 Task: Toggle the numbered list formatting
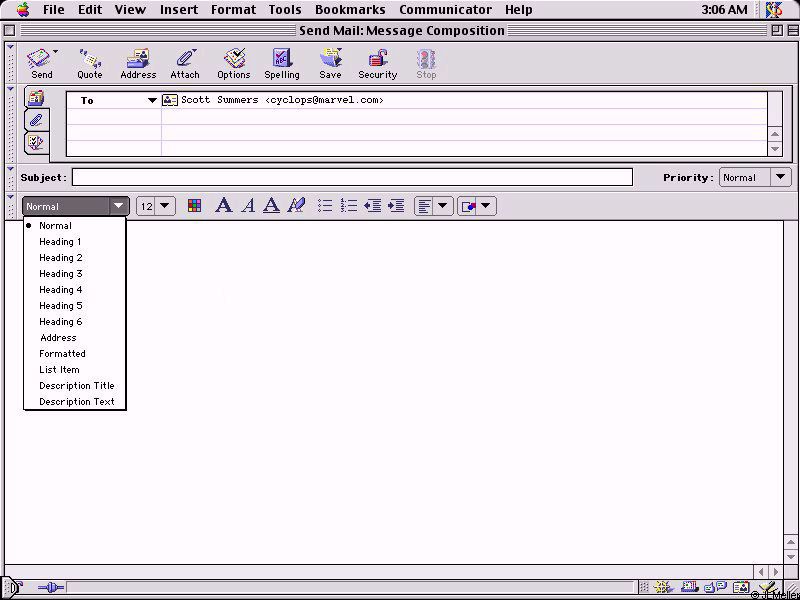(349, 206)
